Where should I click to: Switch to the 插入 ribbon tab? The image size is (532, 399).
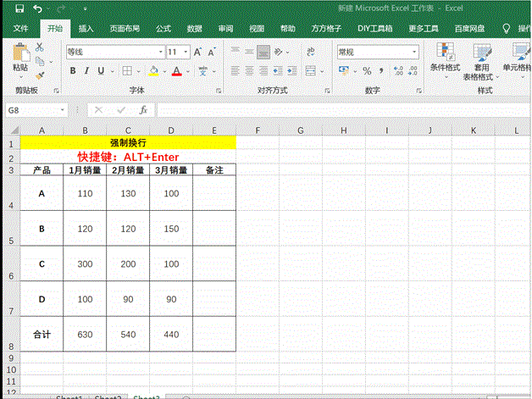click(x=86, y=28)
